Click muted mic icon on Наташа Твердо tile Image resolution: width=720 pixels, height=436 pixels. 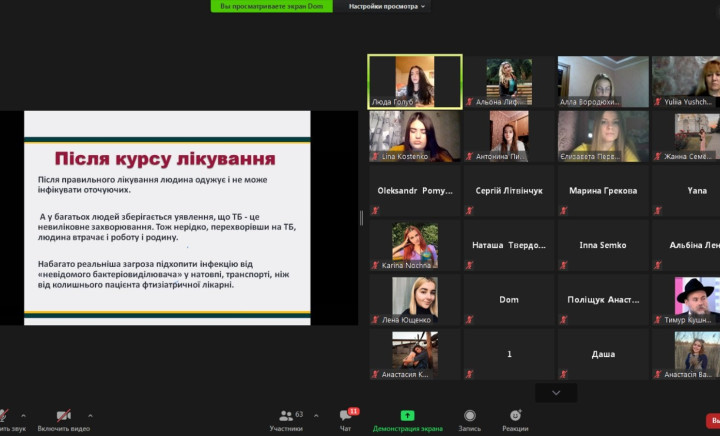pyautogui.click(x=469, y=265)
